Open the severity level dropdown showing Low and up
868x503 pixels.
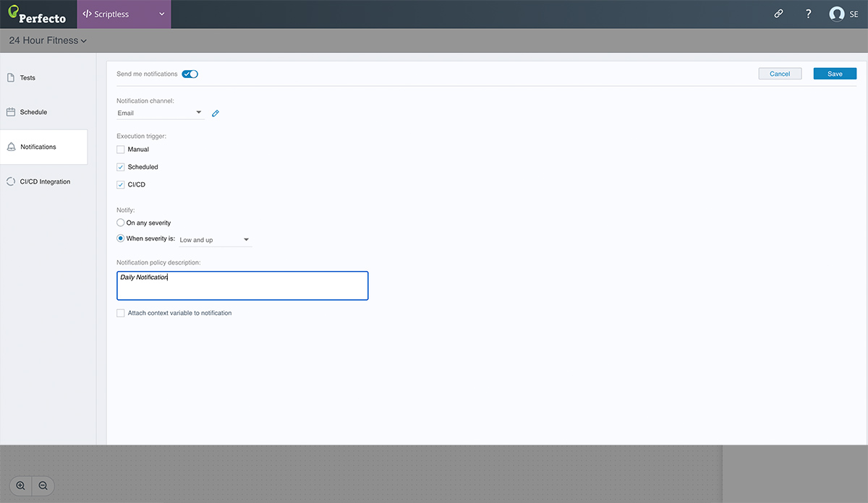[x=213, y=239]
